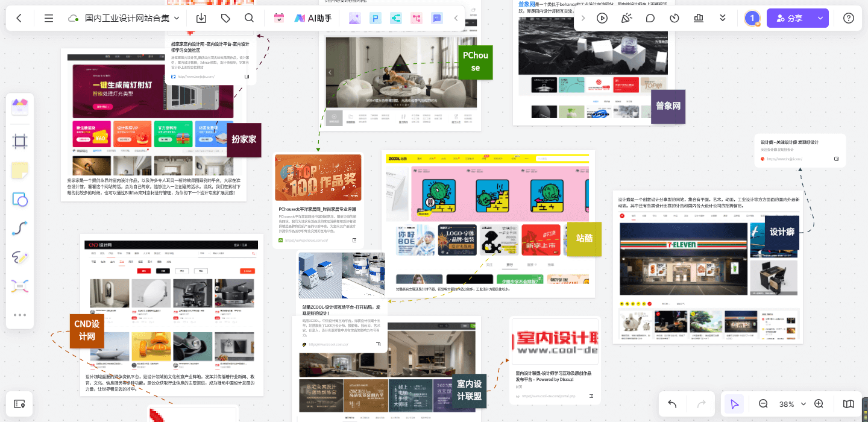Open the voting bar chart icon
Screen dimensions: 868x422
(x=699, y=18)
